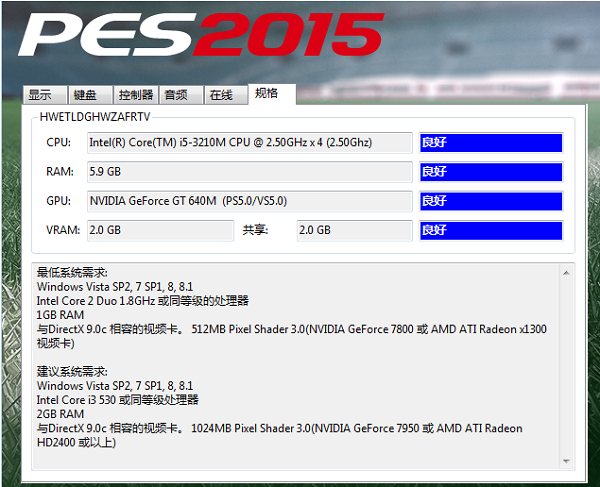The width and height of the screenshot is (600, 487).
Task: Click the '512MB Pixel Shader 3.0' requirement line
Action: point(292,329)
